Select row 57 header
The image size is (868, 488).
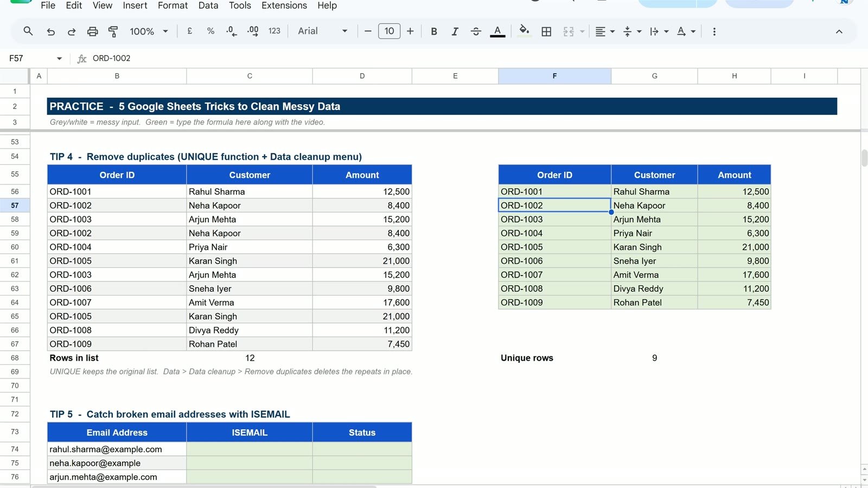pyautogui.click(x=15, y=206)
